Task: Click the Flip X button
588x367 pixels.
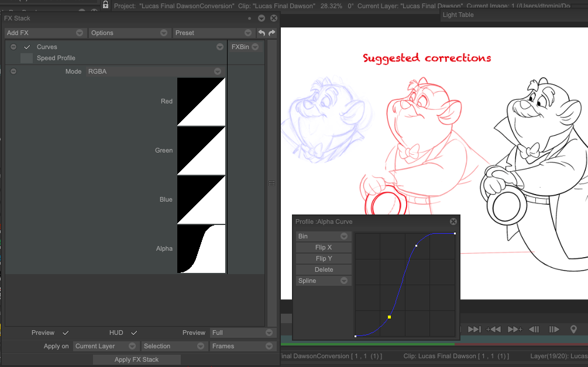Action: (324, 247)
